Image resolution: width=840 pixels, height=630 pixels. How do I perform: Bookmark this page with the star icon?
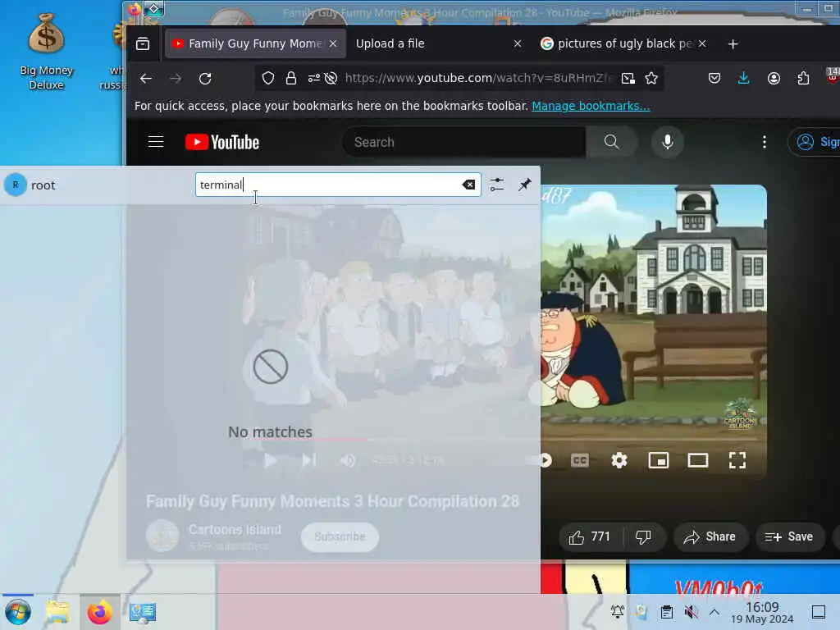tap(651, 78)
